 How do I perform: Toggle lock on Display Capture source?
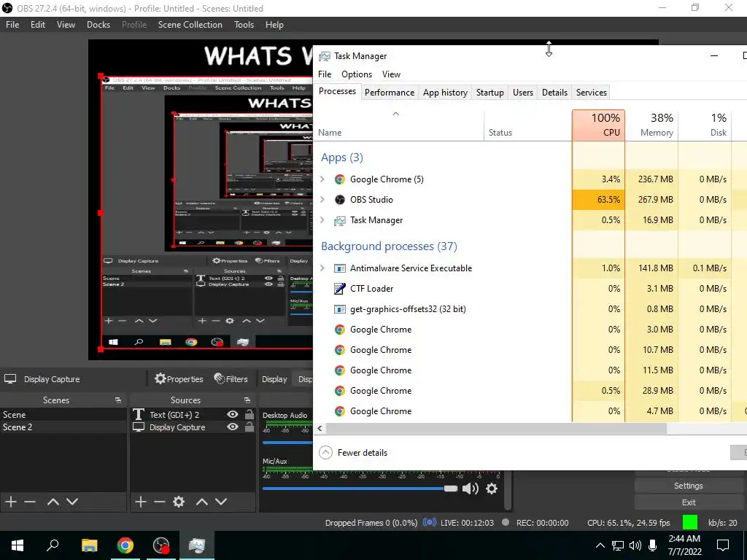(x=249, y=427)
